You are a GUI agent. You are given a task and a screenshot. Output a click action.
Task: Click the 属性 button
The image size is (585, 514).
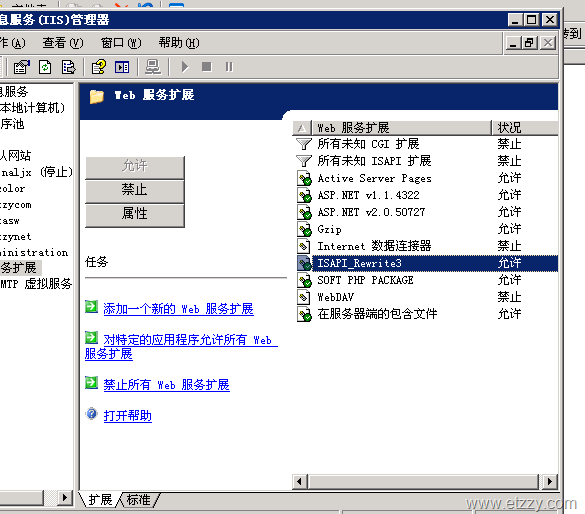point(135,215)
